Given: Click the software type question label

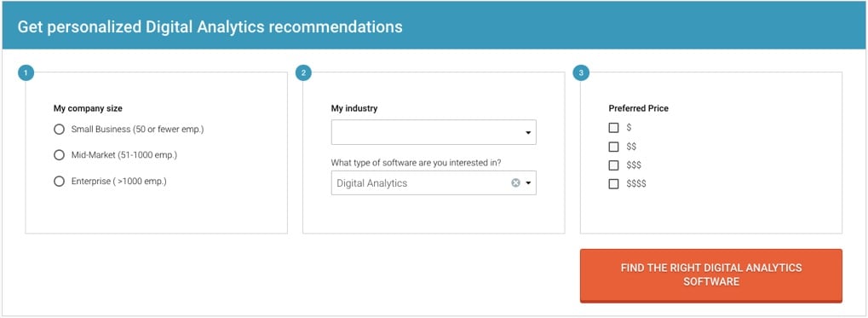Looking at the screenshot, I should coord(417,163).
